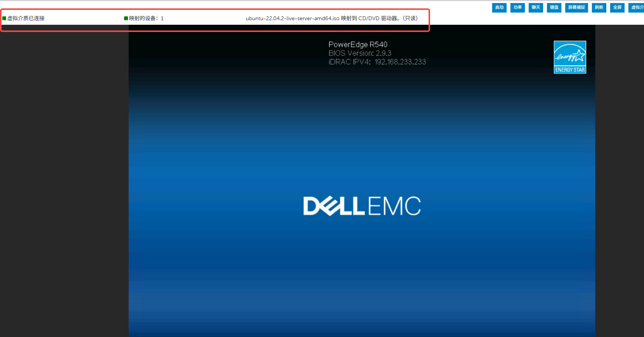Screen dimensions: 644x337
Task: Select the 虚拟介质已连接 status text
Action: [x=26, y=18]
